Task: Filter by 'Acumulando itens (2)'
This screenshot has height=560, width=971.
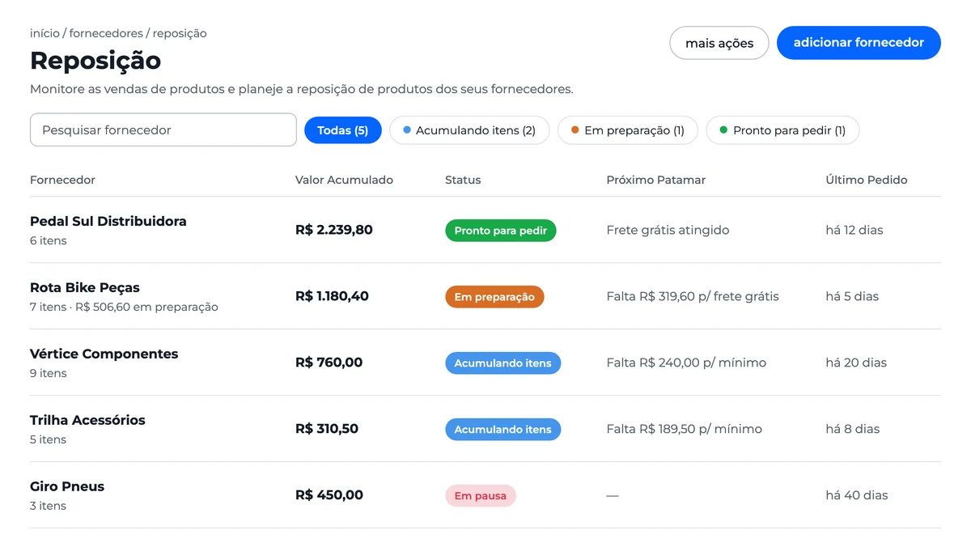Action: [x=469, y=130]
